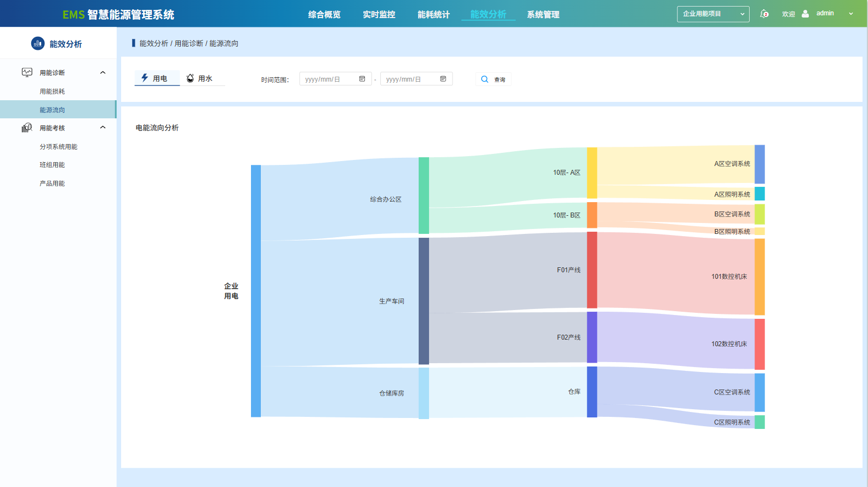Expand the admin account dropdown arrow

click(x=851, y=14)
